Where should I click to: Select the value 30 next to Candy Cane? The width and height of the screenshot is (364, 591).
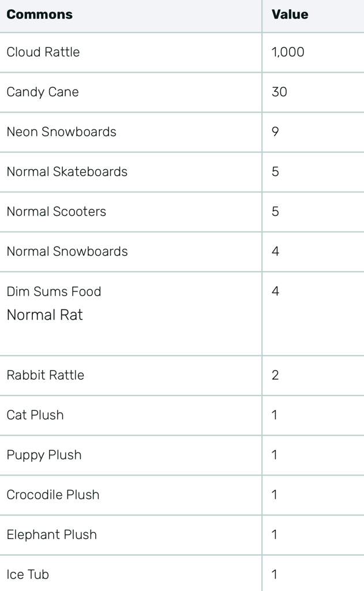tap(279, 92)
